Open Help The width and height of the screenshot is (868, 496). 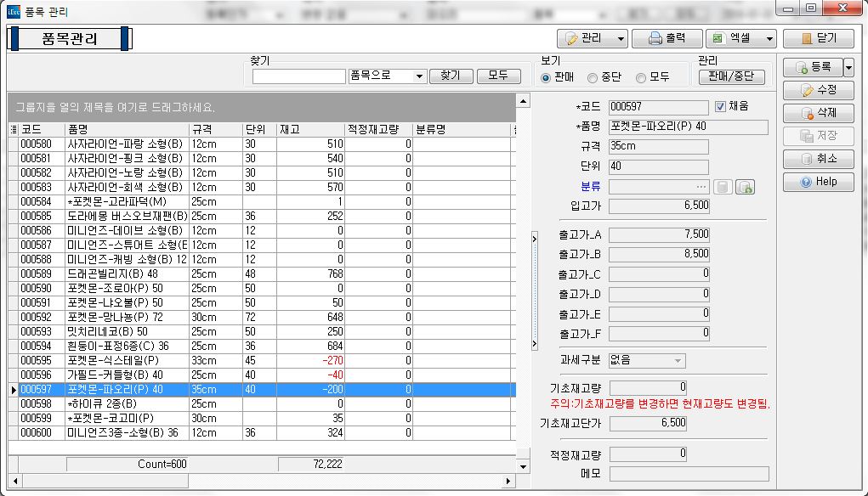[818, 182]
